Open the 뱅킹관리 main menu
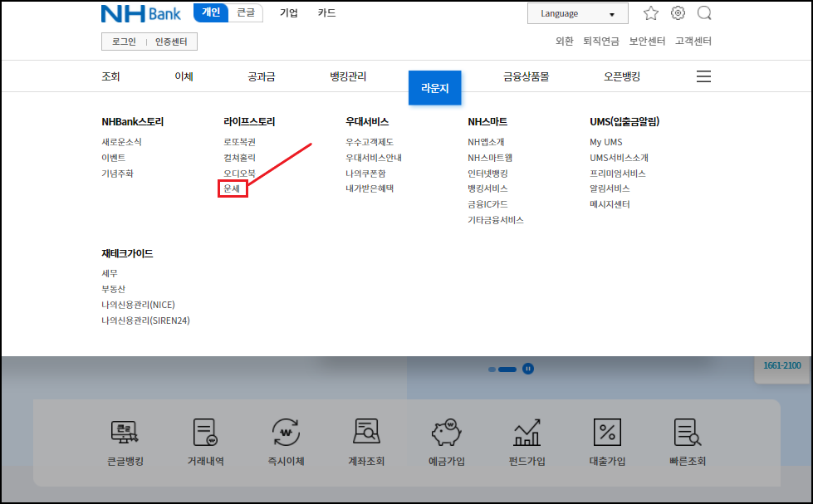This screenshot has height=504, width=813. [x=348, y=76]
